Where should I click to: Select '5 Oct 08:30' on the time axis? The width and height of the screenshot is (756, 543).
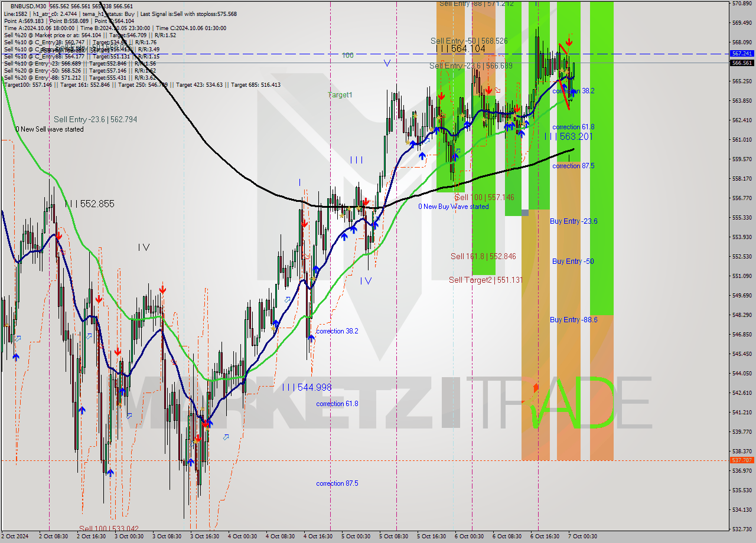pos(394,537)
